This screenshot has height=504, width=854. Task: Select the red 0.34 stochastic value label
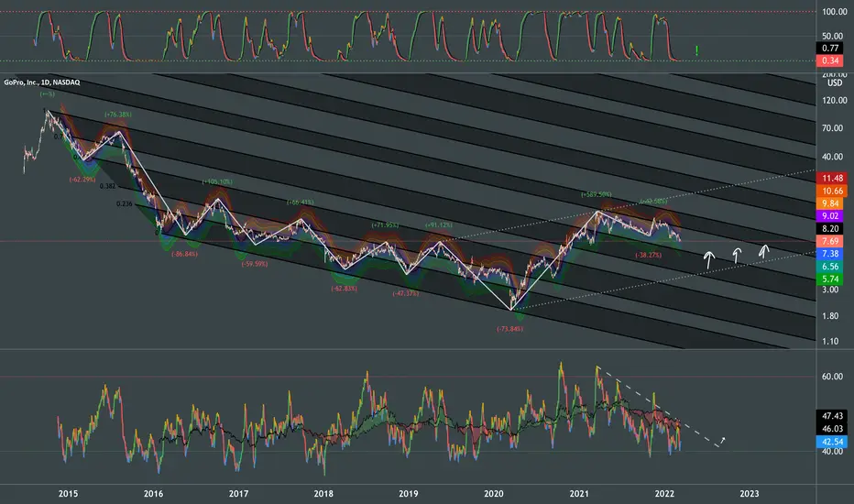coord(830,60)
